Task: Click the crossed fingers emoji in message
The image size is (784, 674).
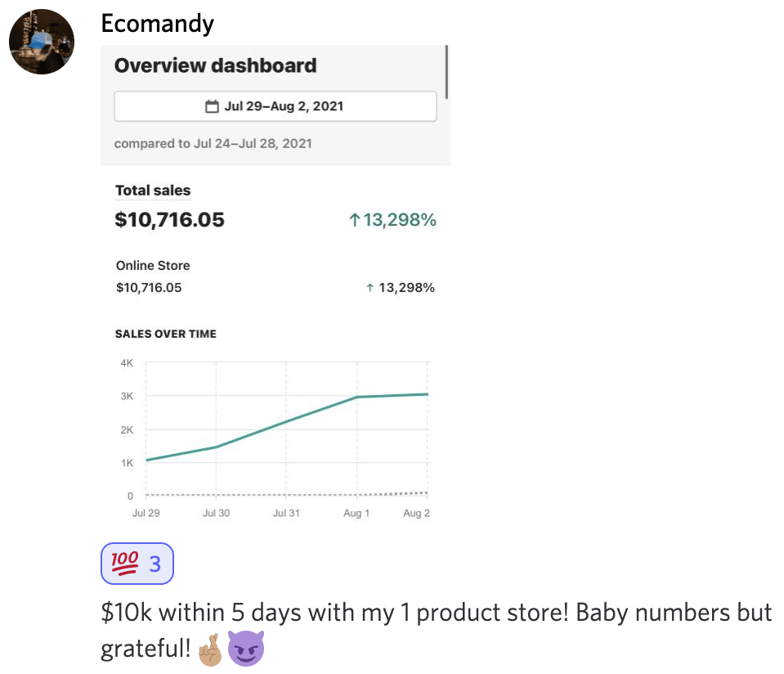Action: (x=208, y=650)
